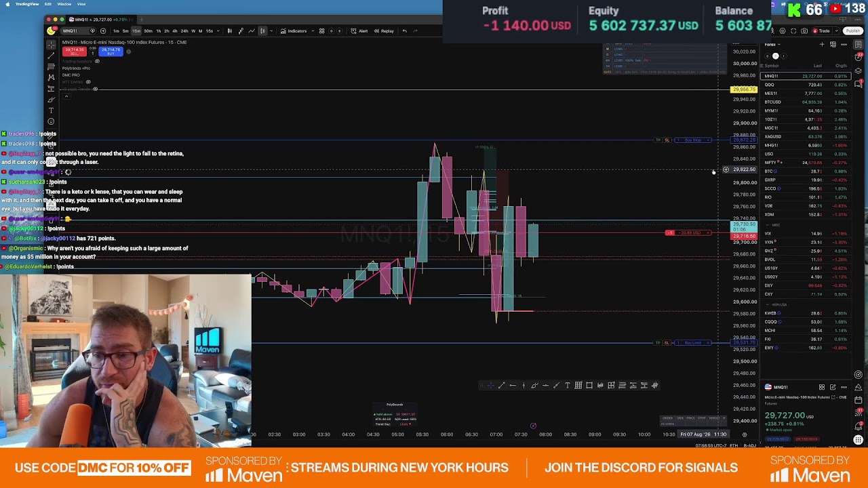This screenshot has width=868, height=488.
Task: Open the emoji icons tool in left sidebar
Action: click(51, 121)
